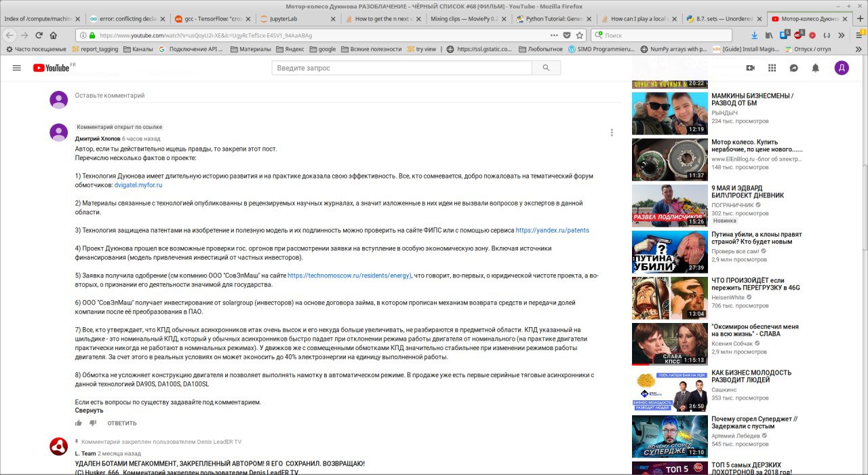Open the Firefox application hamburger menu
Viewport: 868px width, 475px height.
[x=858, y=35]
